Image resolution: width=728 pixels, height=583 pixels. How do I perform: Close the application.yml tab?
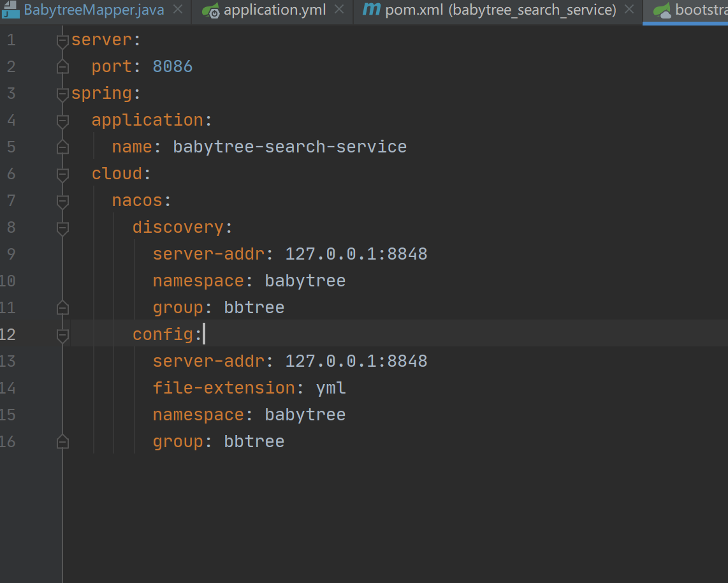(339, 10)
